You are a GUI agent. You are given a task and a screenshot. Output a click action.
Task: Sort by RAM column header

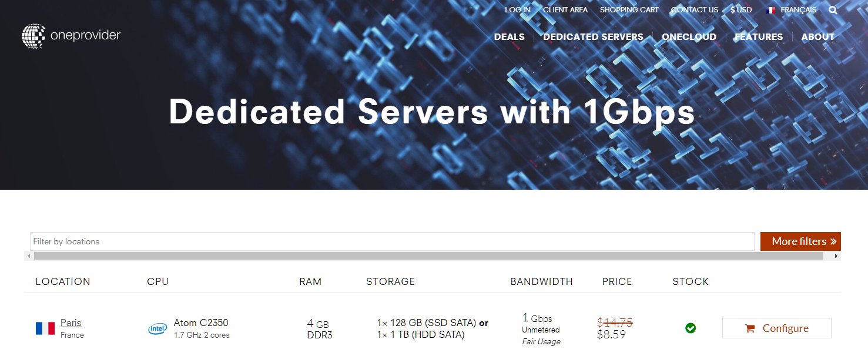pos(310,281)
